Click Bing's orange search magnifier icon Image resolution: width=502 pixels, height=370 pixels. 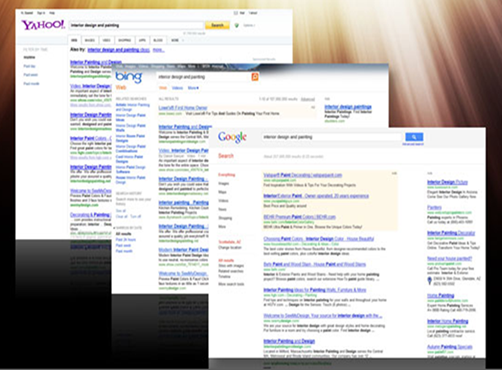(255, 77)
